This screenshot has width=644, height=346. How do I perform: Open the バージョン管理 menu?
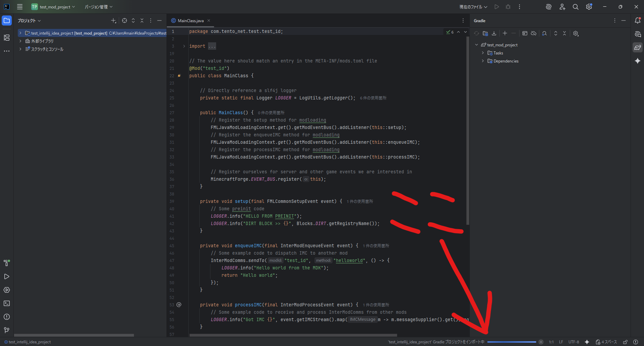[98, 7]
